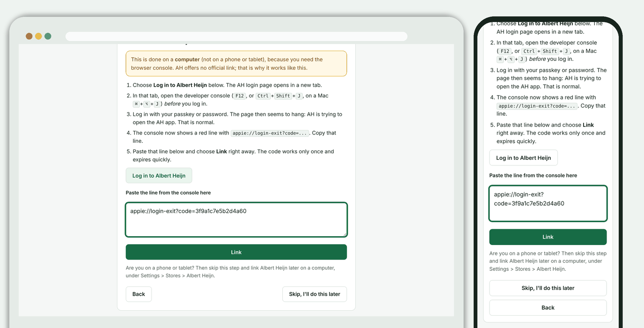Click the Shift key label in desktop view
The width and height of the screenshot is (644, 328).
283,96
